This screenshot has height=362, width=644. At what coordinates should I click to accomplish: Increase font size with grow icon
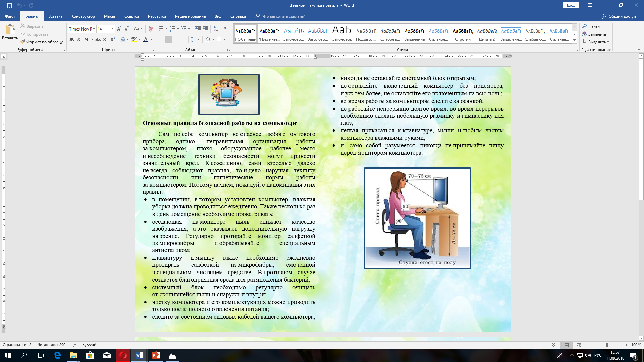tap(119, 29)
